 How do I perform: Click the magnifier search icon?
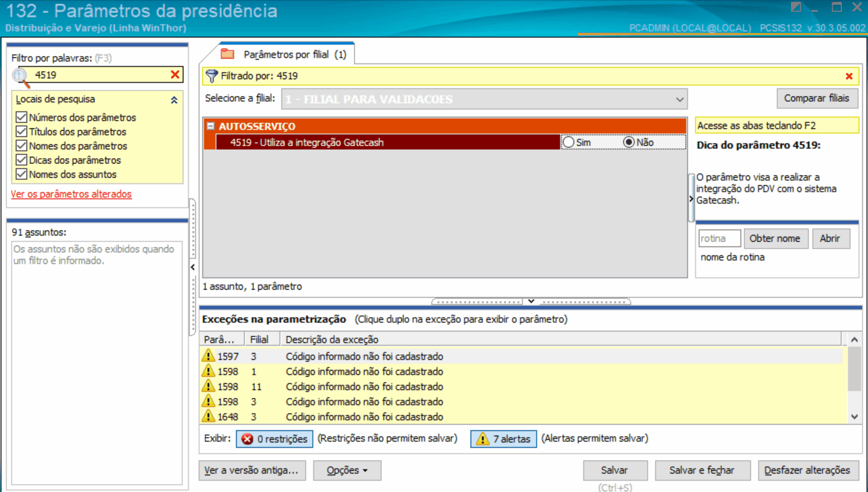[x=21, y=76]
